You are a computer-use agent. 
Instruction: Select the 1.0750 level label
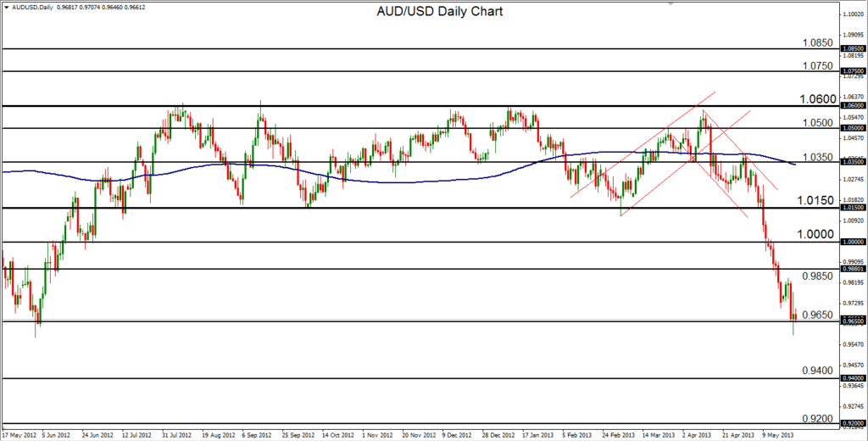(818, 65)
